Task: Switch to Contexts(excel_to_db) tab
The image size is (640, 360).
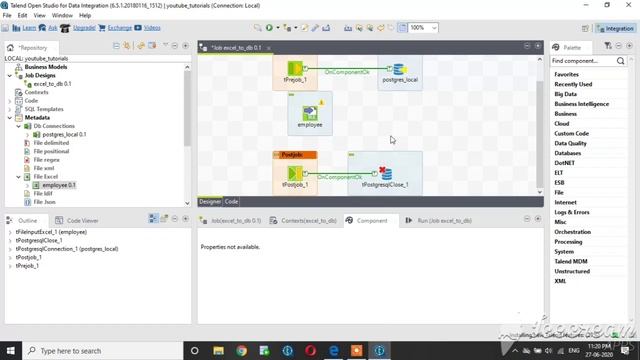Action: (x=303, y=220)
